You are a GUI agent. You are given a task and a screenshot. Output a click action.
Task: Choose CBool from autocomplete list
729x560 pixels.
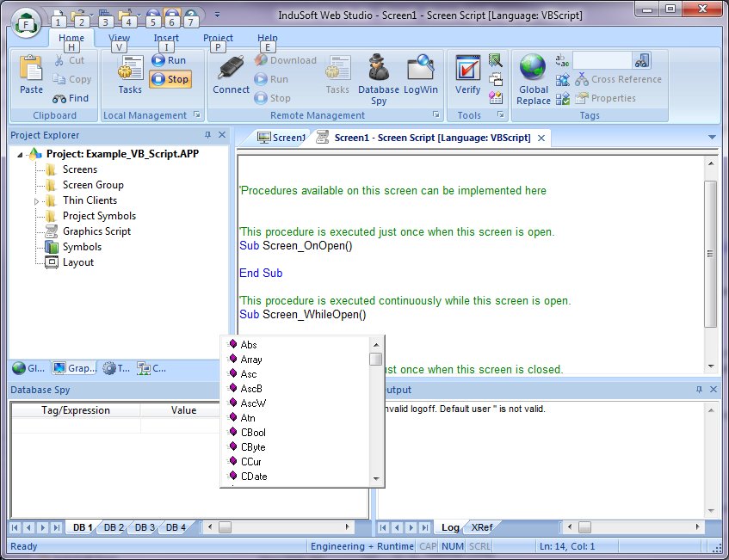[253, 433]
